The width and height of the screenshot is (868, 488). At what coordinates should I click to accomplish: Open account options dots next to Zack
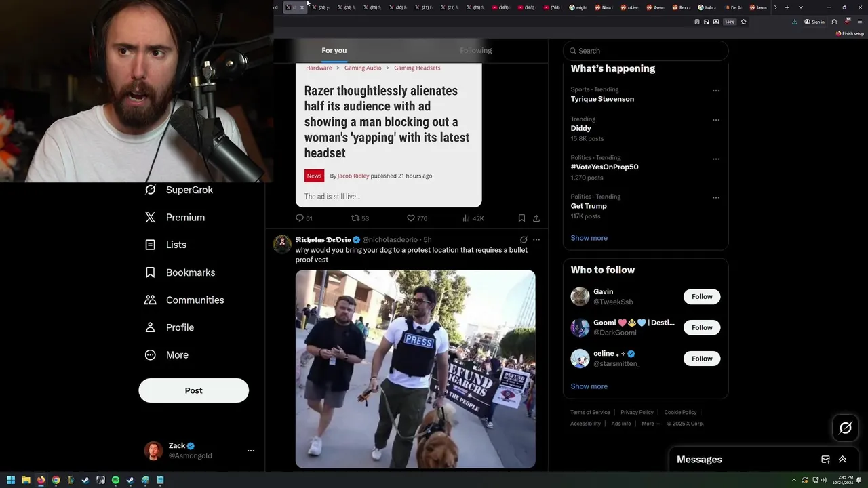click(251, 451)
